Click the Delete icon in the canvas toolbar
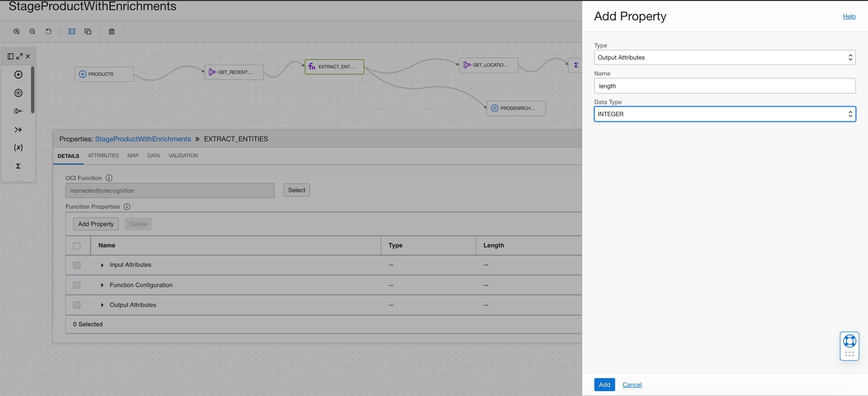 112,31
